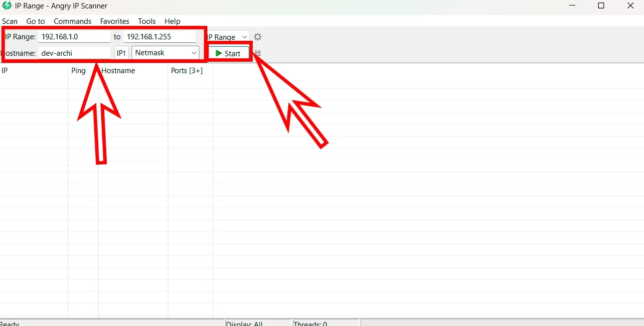
Task: Open the Commands menu
Action: (72, 21)
